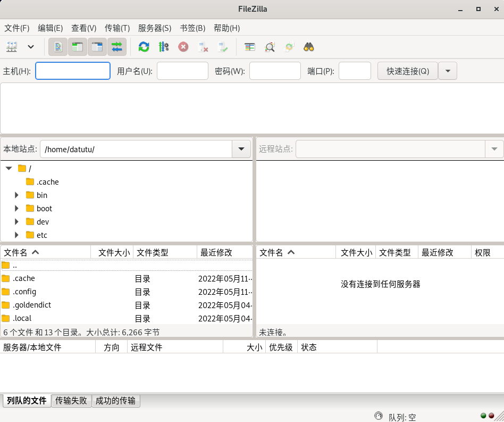Toggle processing of transfer queue

164,47
